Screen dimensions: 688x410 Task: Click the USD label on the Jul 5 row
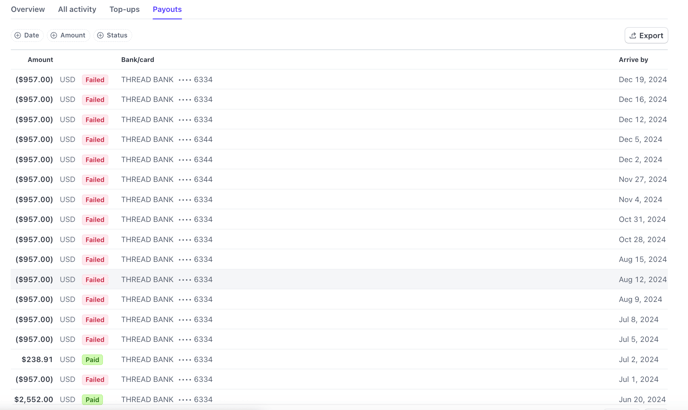pyautogui.click(x=67, y=339)
